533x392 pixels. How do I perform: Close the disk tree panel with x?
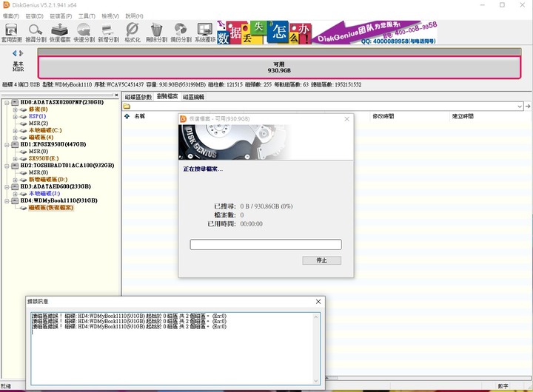[117, 95]
